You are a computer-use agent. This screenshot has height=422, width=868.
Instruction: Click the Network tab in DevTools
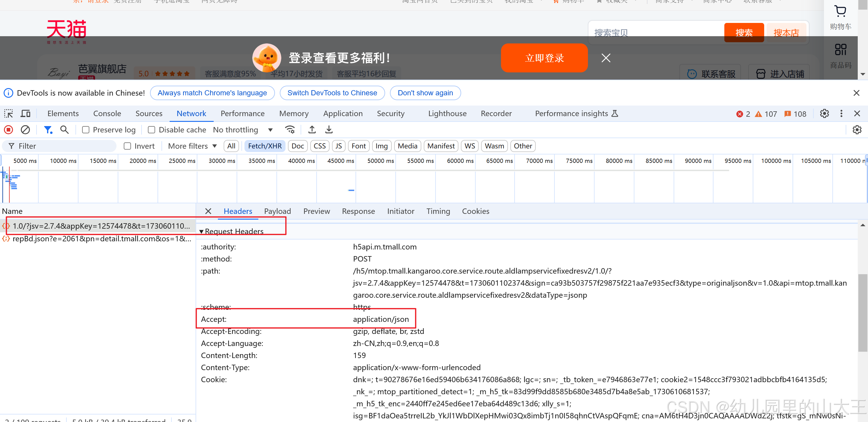coord(191,113)
